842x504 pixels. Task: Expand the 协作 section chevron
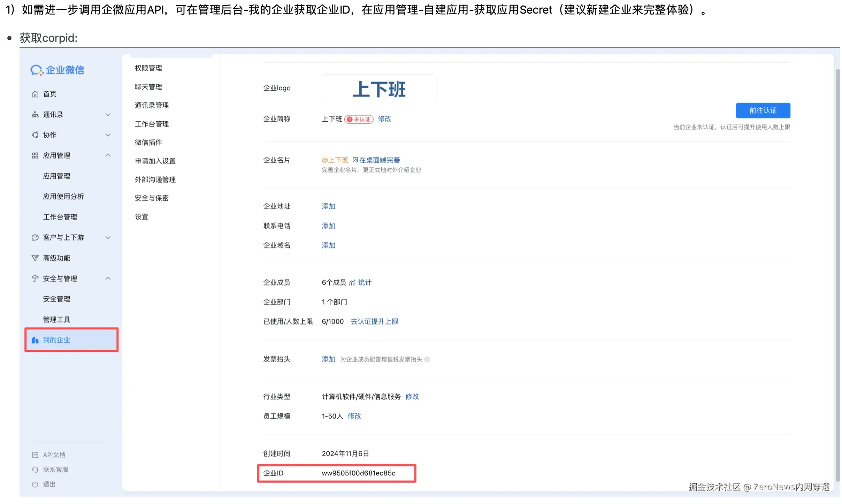click(x=108, y=135)
